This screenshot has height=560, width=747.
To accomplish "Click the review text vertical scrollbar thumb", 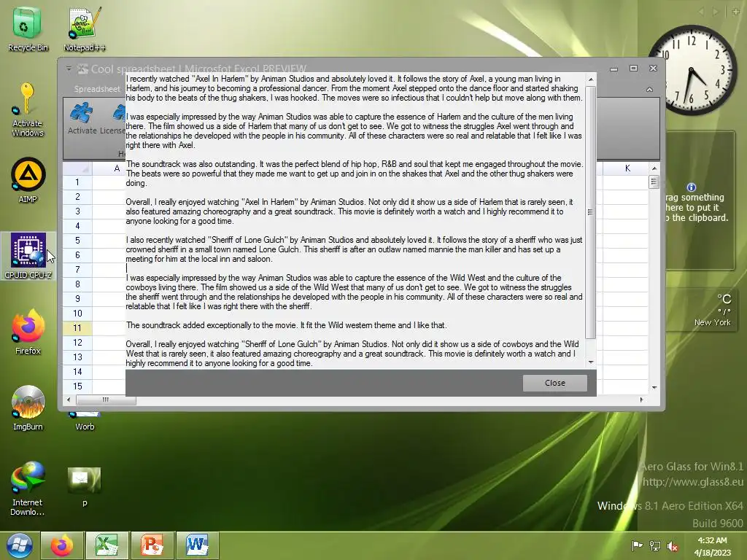I will [x=590, y=212].
